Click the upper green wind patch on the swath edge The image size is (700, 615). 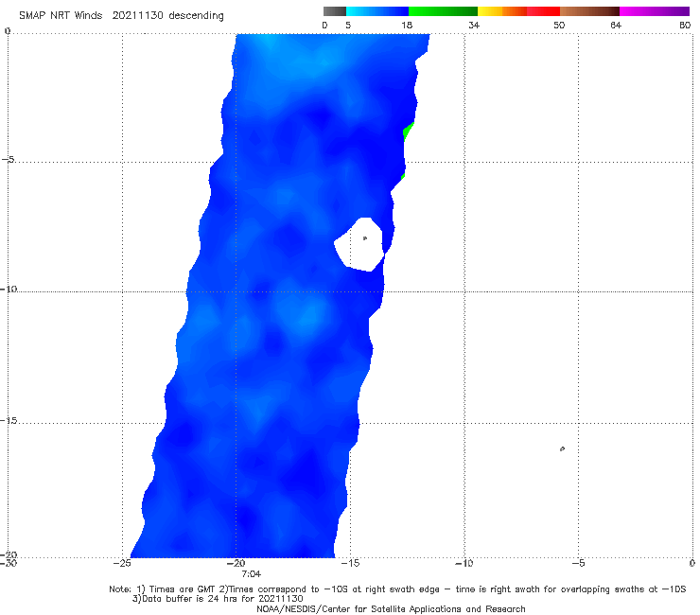point(407,132)
